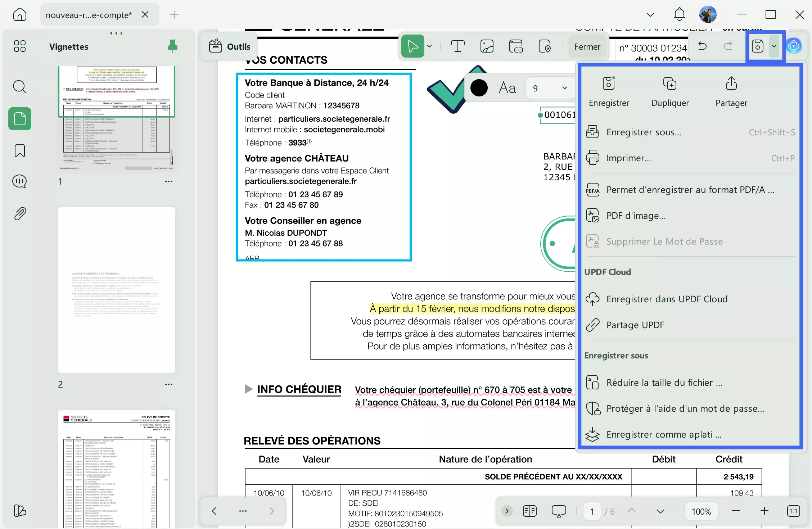Open the Outils panel
This screenshot has height=529, width=812.
229,46
